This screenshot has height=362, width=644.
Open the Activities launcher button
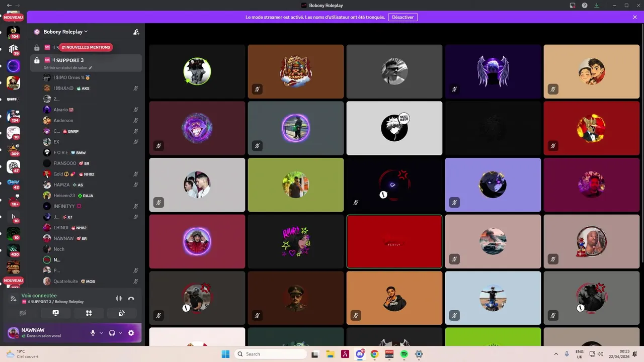tap(89, 313)
